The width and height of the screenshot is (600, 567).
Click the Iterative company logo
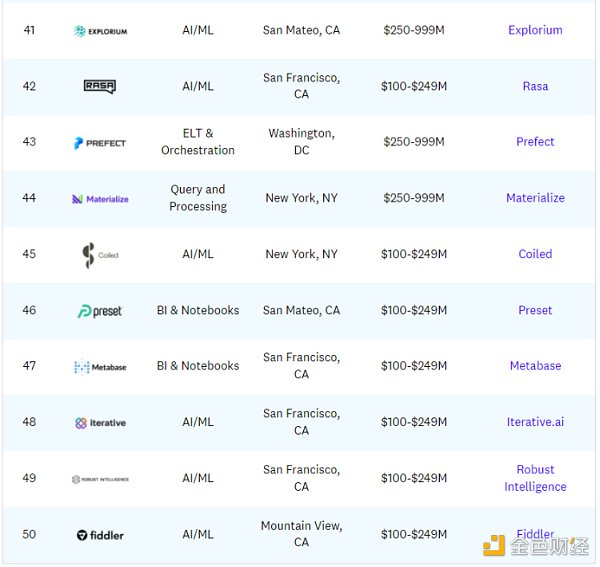point(100,423)
